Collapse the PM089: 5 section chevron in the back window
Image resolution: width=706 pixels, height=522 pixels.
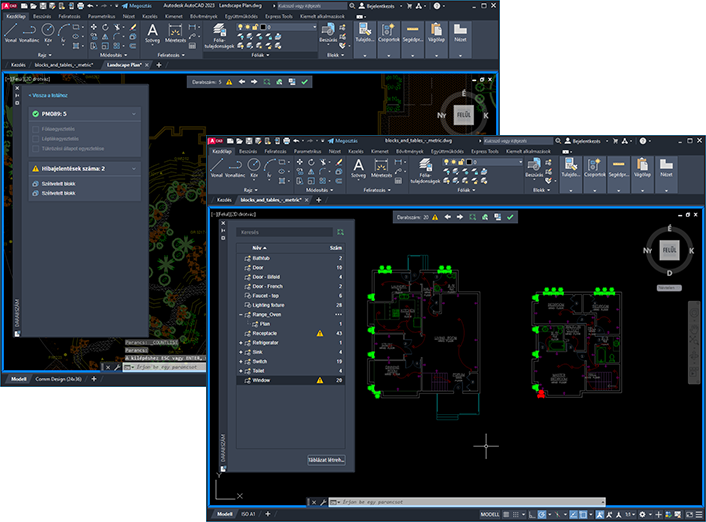point(134,114)
